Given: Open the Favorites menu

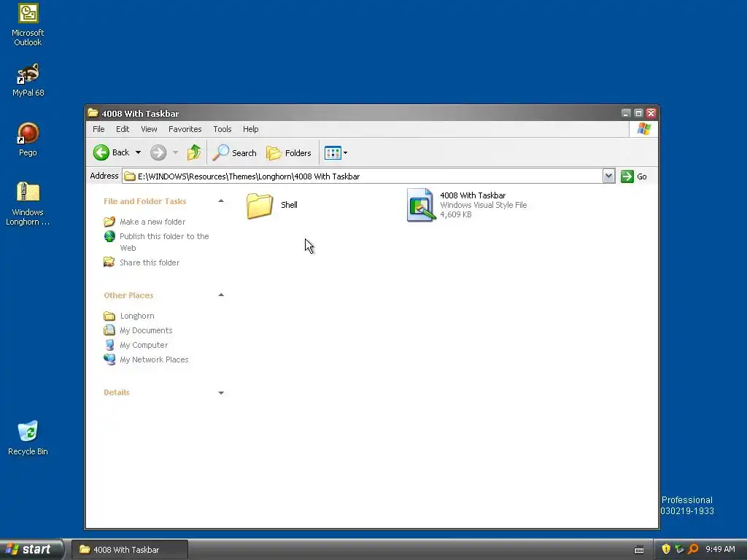Looking at the screenshot, I should click(185, 129).
